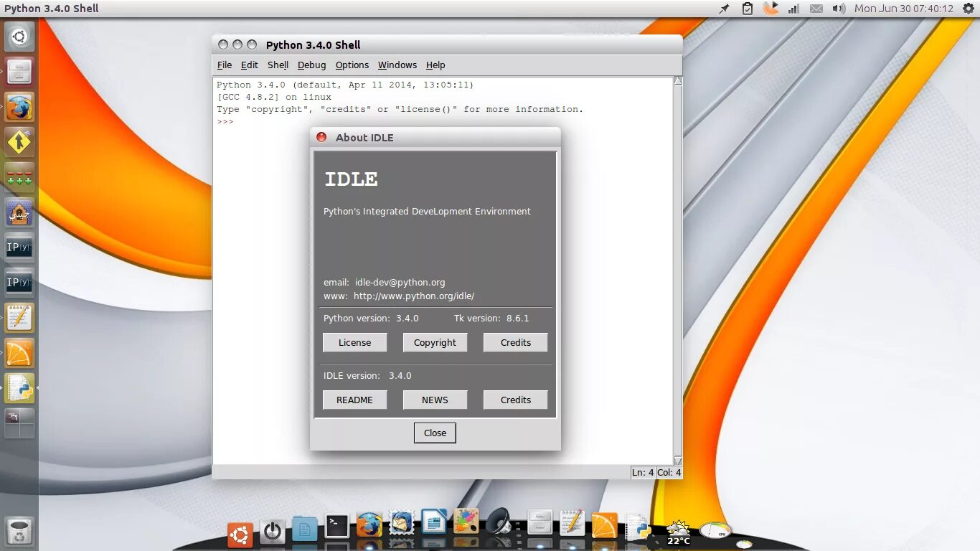Open the yellow diamond arrow sign launcher icon

tap(19, 142)
